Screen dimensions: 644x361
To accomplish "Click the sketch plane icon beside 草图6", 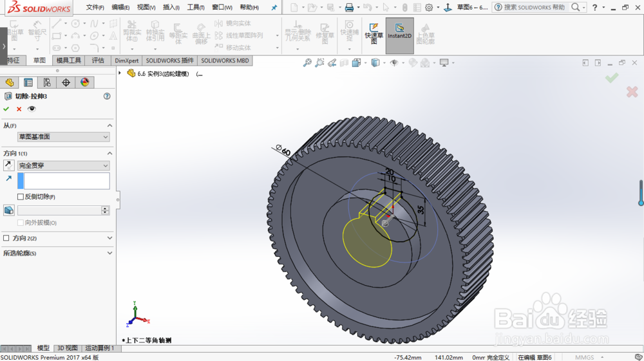I will point(448,7).
